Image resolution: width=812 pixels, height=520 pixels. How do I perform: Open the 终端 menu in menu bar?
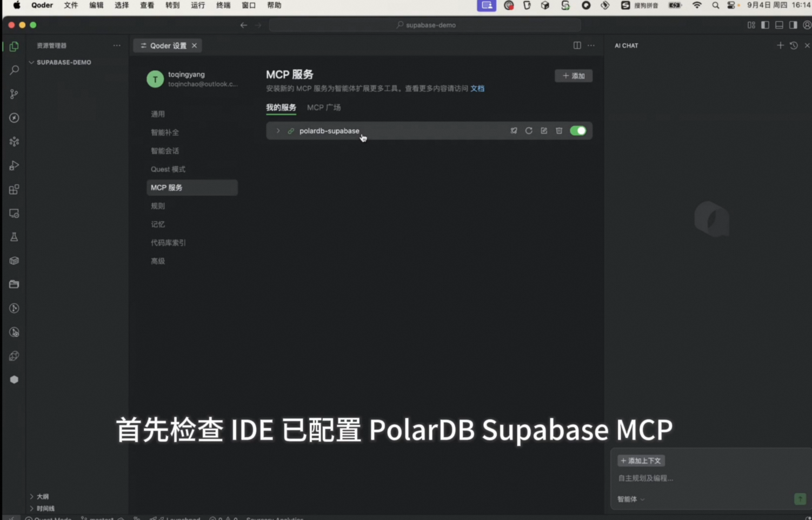[x=223, y=5]
